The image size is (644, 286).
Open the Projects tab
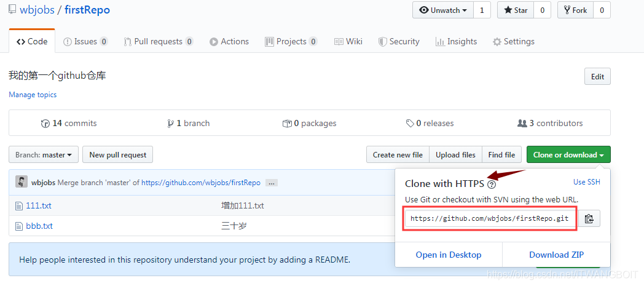tap(291, 41)
